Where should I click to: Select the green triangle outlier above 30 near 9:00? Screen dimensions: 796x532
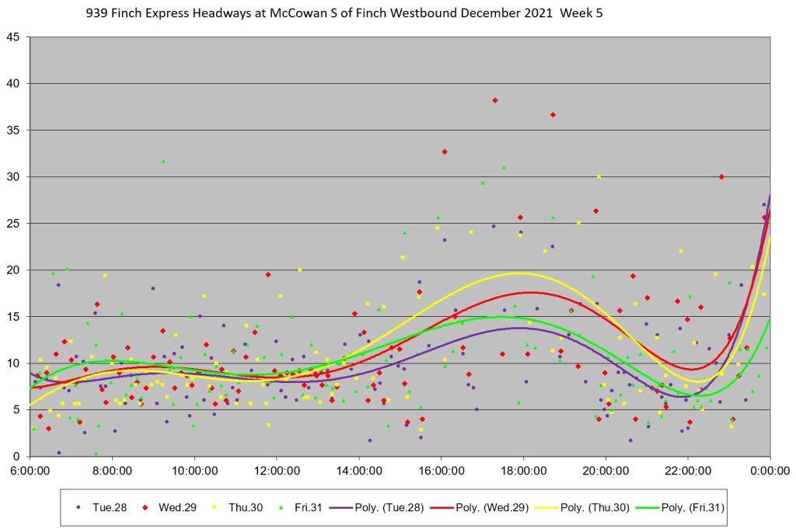(163, 161)
